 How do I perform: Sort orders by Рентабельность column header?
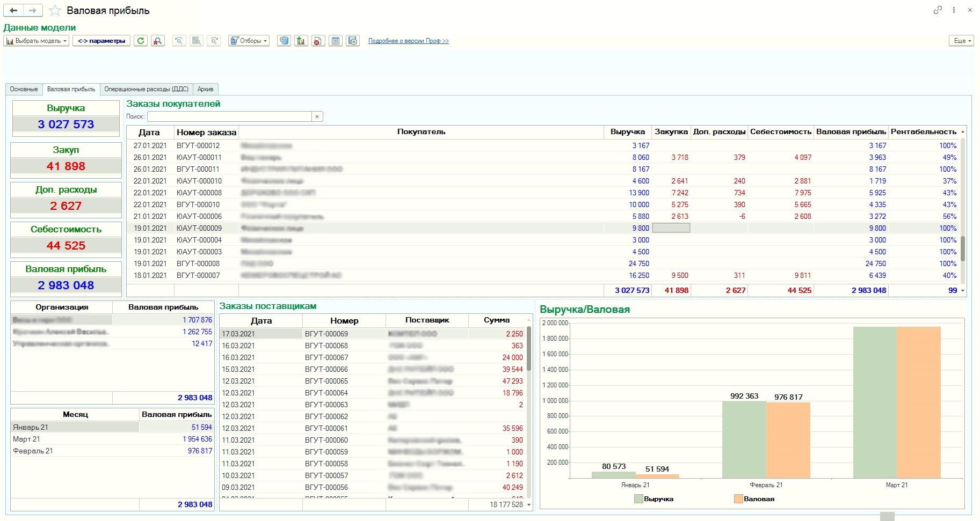point(923,132)
